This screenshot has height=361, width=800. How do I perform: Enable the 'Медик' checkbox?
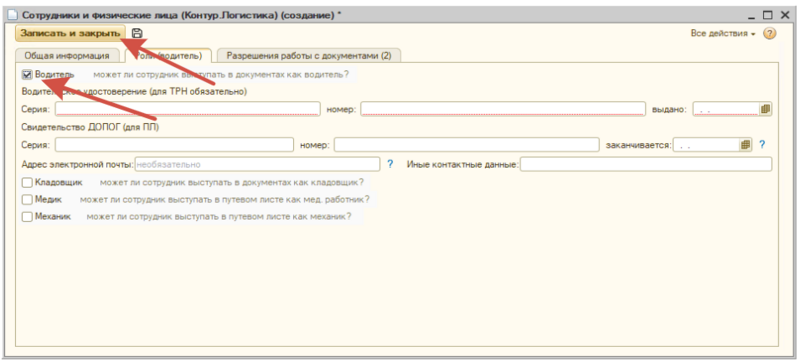click(x=27, y=199)
